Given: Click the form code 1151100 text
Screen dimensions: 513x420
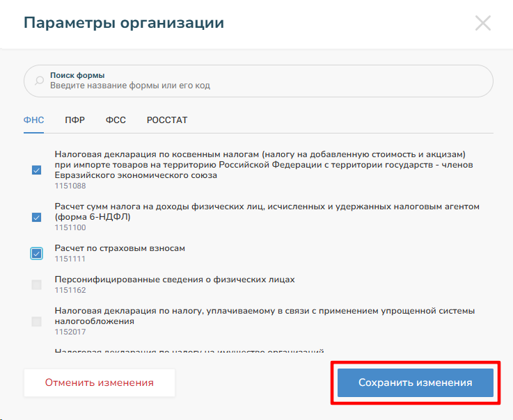Looking at the screenshot, I should pos(70,227).
